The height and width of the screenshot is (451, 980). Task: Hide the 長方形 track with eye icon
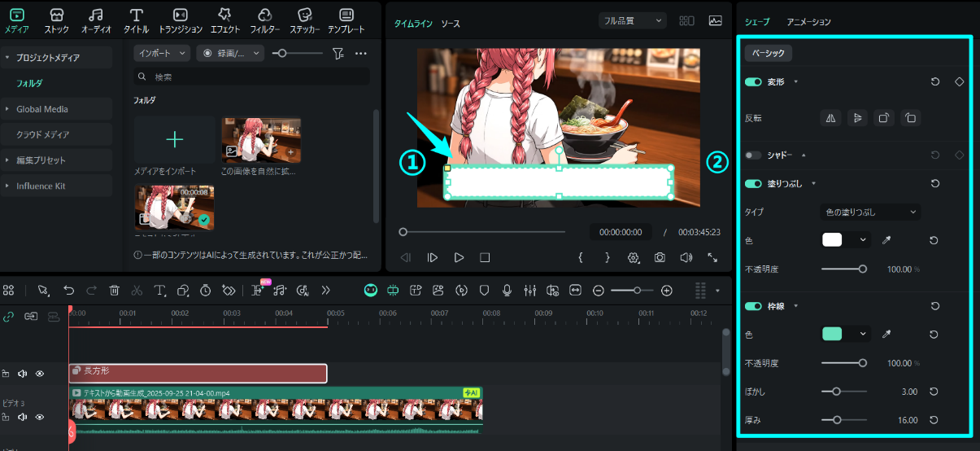(x=39, y=374)
